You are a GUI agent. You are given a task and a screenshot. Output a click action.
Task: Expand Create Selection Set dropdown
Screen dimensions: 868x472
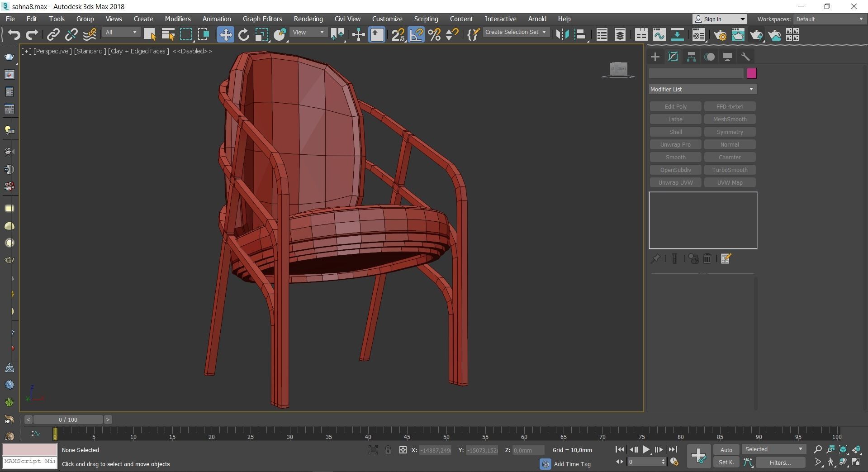pyautogui.click(x=516, y=32)
